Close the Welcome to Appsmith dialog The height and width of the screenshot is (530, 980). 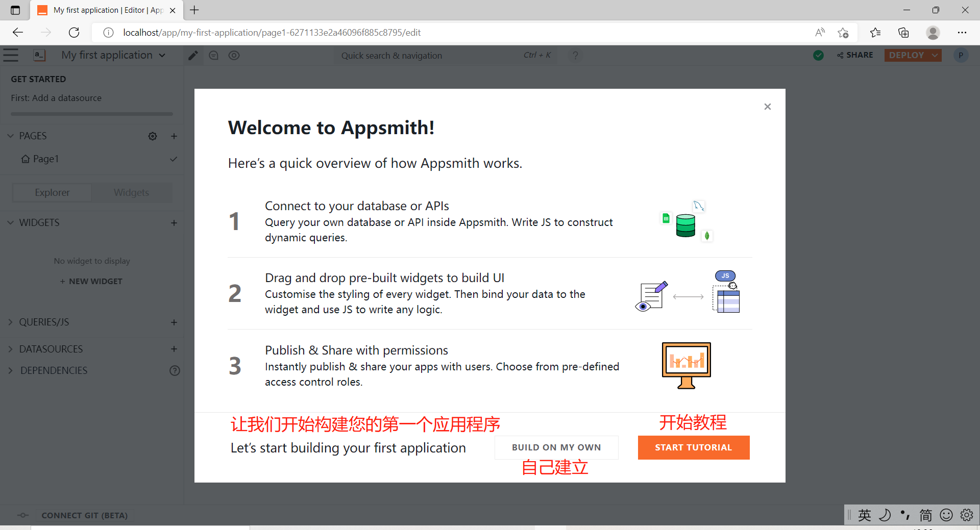[767, 107]
